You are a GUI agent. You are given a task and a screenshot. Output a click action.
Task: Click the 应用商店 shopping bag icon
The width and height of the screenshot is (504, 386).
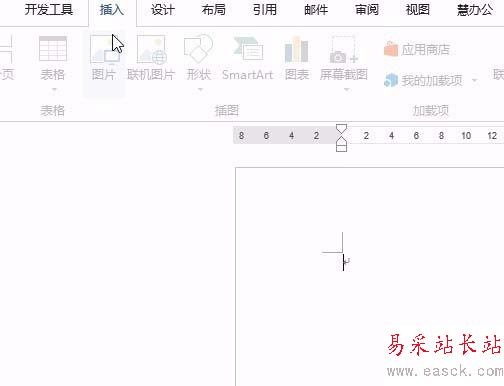coord(391,49)
